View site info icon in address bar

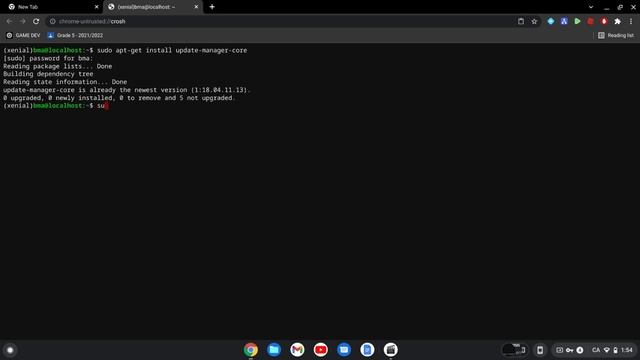(52, 21)
